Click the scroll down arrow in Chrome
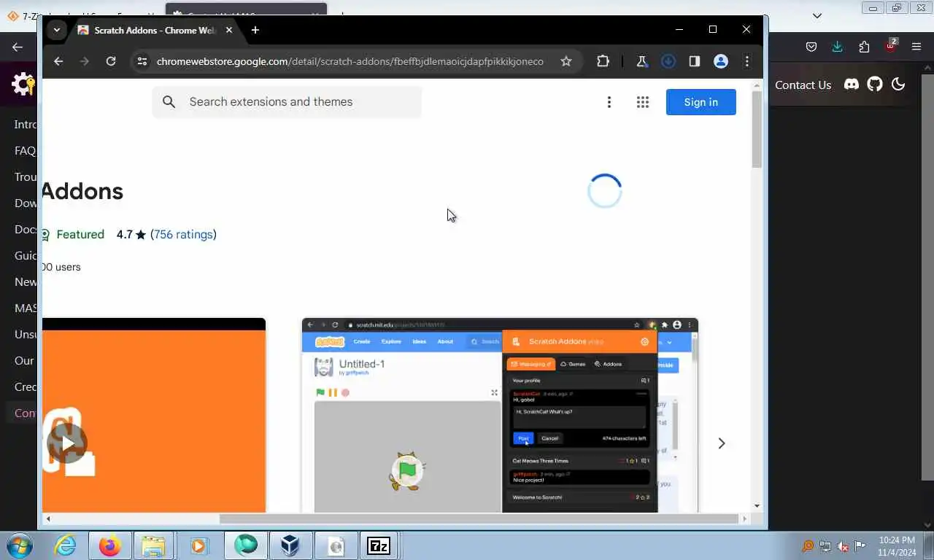The image size is (934, 560). (757, 506)
